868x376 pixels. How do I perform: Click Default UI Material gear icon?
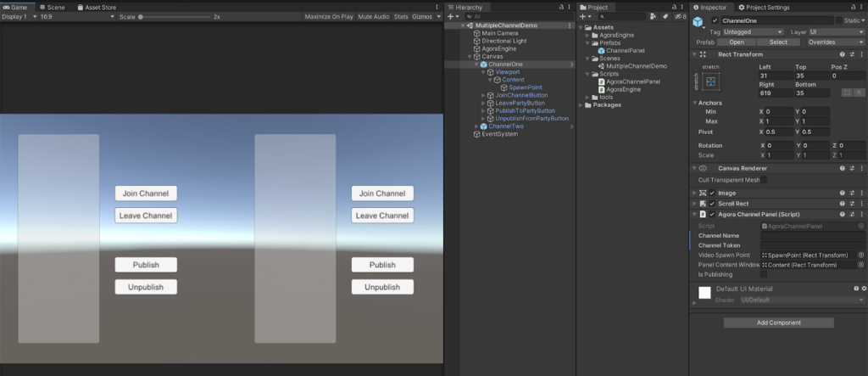point(864,289)
